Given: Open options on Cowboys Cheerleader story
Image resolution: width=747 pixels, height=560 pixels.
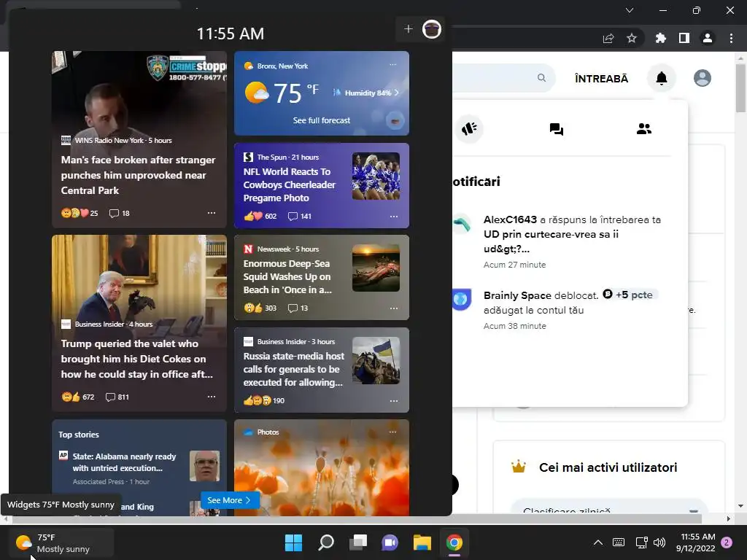Looking at the screenshot, I should click(393, 216).
